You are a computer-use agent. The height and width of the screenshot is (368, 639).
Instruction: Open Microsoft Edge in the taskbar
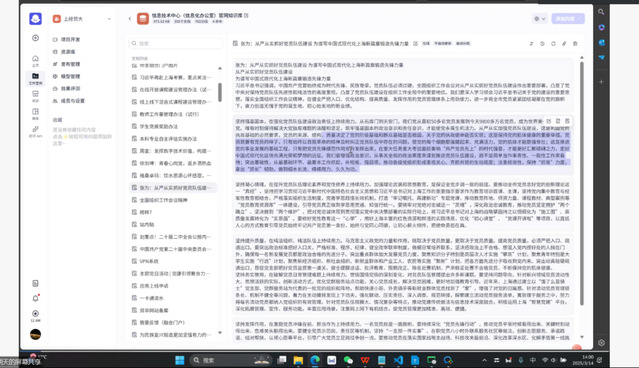point(315,360)
